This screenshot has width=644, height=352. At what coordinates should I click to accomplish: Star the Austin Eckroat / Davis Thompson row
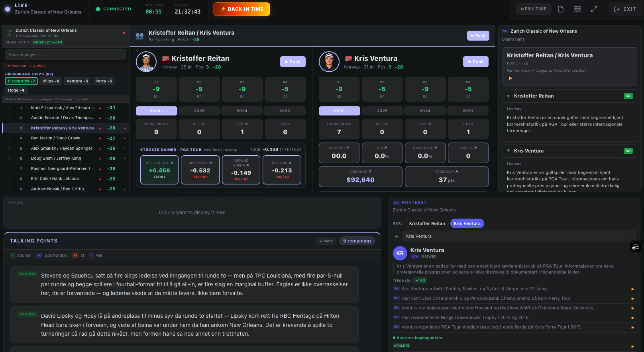[x=9, y=118]
